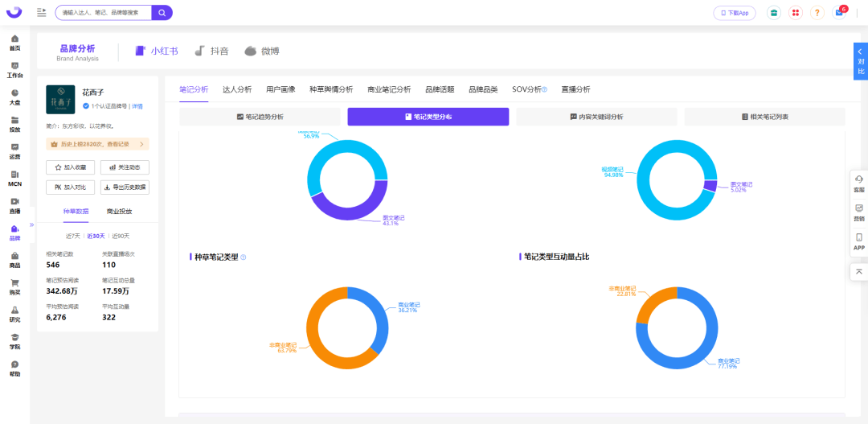Open 种草舆情分析 tab
Image resolution: width=868 pixels, height=424 pixels.
click(331, 89)
